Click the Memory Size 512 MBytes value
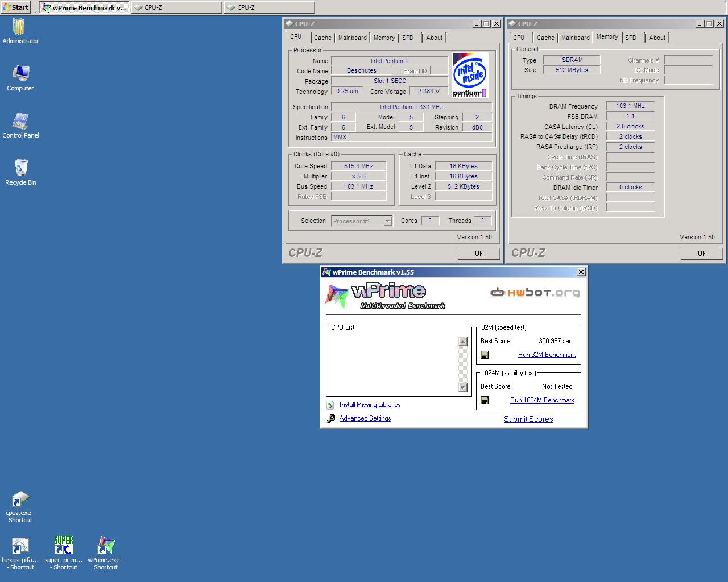 tap(572, 70)
